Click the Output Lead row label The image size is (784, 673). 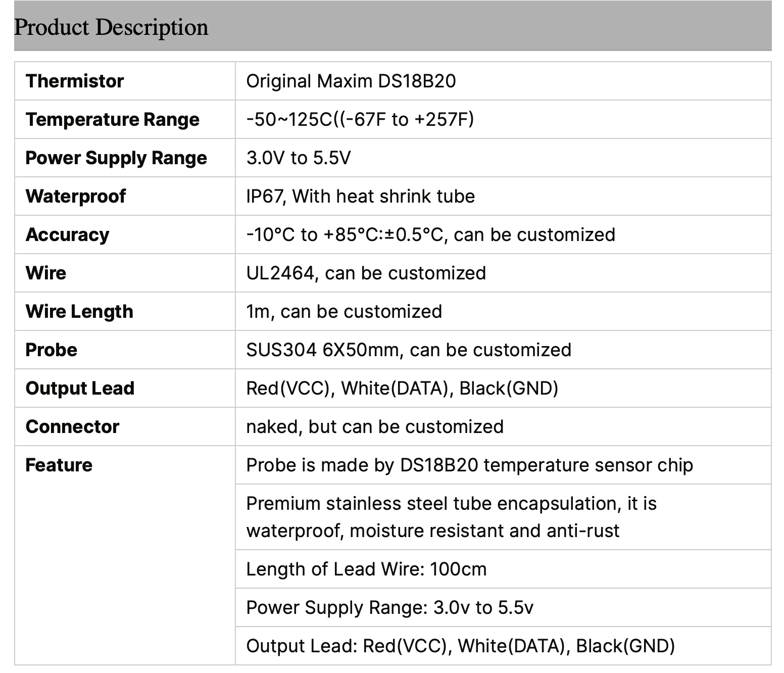coord(80,389)
